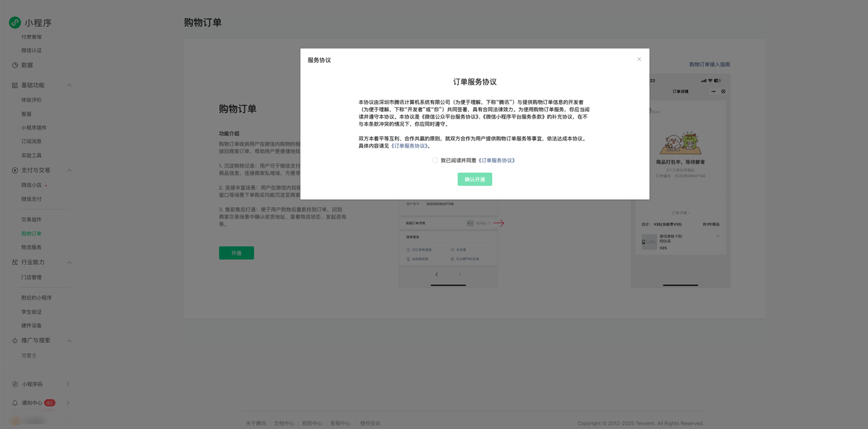Click the 支付与交易 yen icon
The image size is (868, 429).
coord(15,170)
